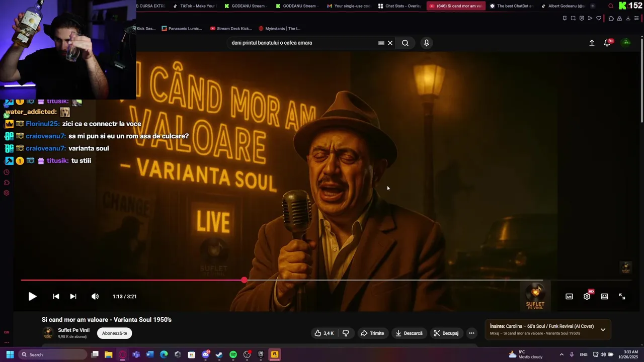Open the browser ad-blocker shield icon

582,18
